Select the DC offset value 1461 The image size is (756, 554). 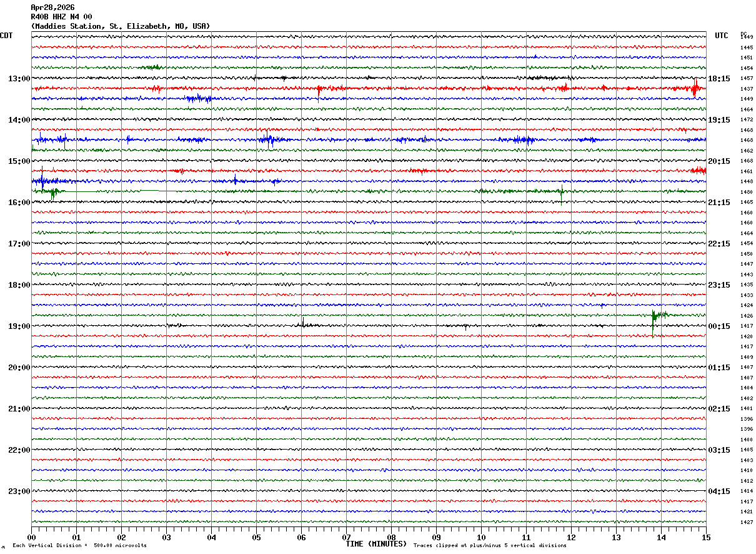747,171
